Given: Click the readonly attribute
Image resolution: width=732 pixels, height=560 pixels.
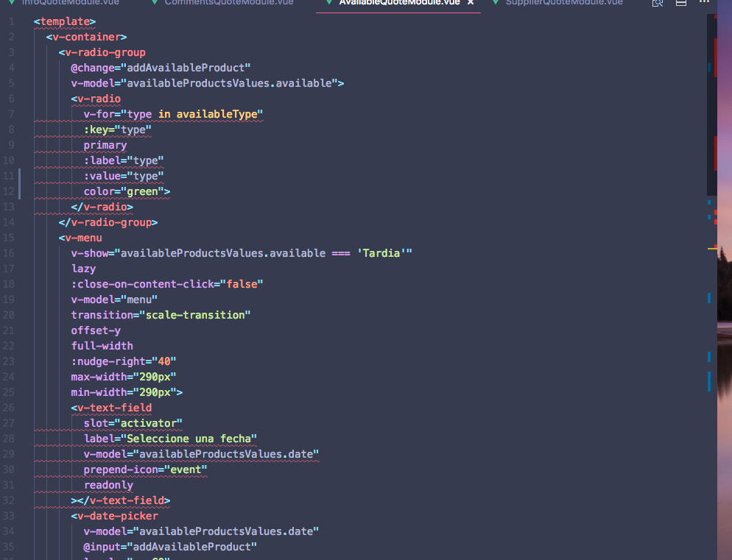Looking at the screenshot, I should 108,486.
